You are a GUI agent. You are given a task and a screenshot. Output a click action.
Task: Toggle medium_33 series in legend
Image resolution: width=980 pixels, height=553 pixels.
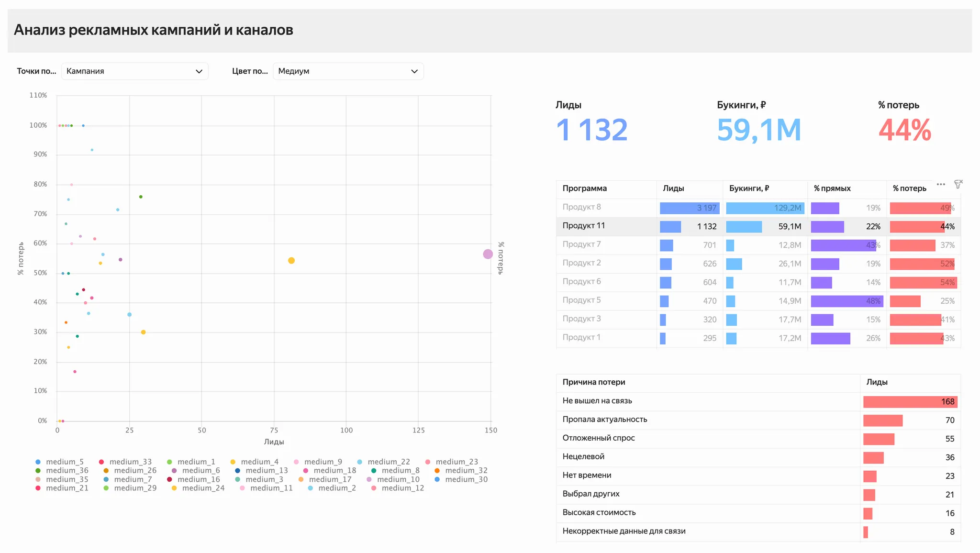[130, 462]
